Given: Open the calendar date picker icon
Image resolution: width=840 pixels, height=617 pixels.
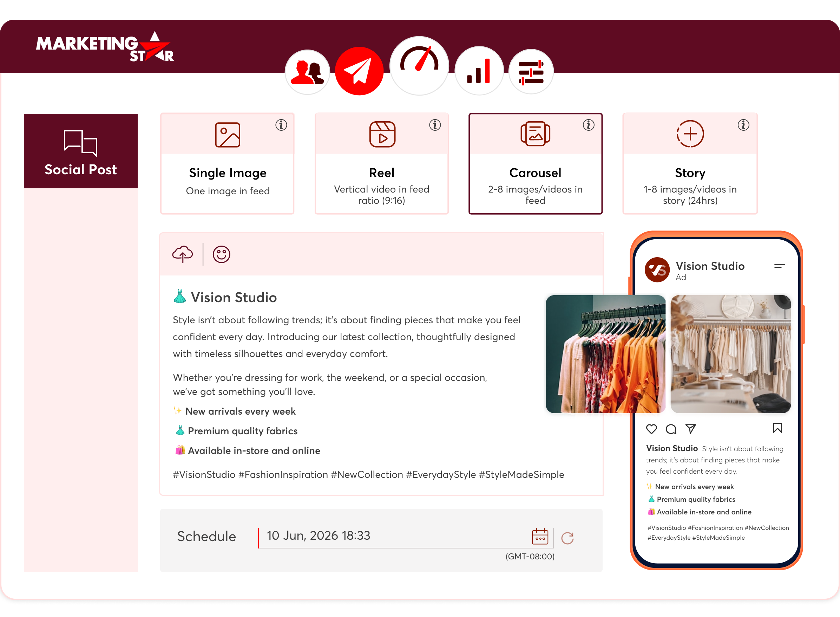Looking at the screenshot, I should 540,536.
